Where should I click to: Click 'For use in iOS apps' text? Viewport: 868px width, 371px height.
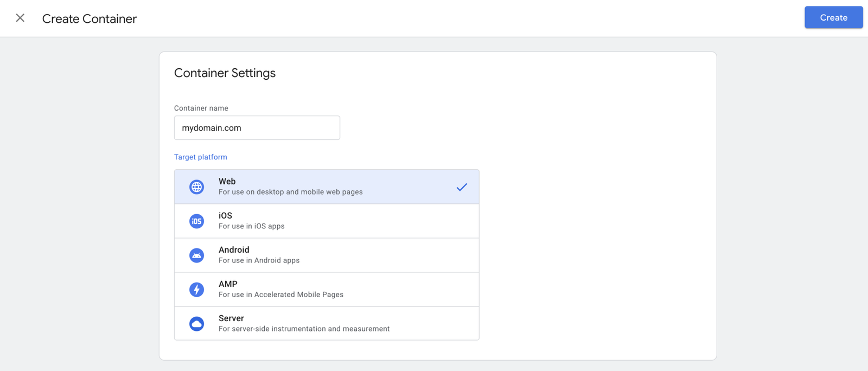pos(252,226)
